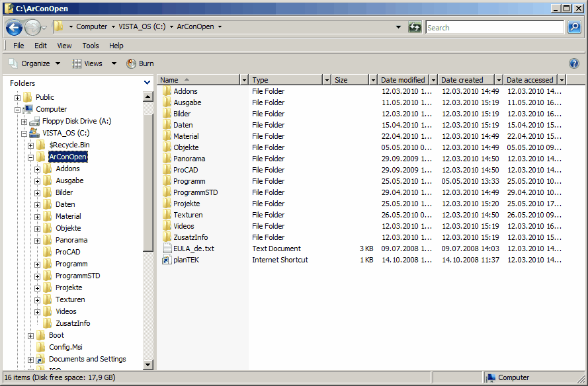
Task: Select the planTEK Internet Shortcut file
Action: pyautogui.click(x=185, y=260)
